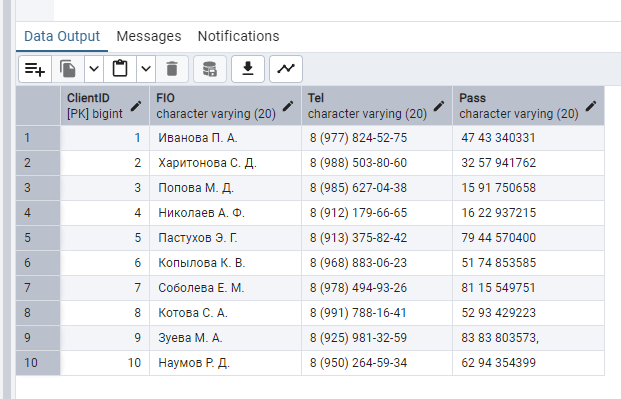Expand the paste options dropdown arrow
The height and width of the screenshot is (399, 621).
point(146,69)
